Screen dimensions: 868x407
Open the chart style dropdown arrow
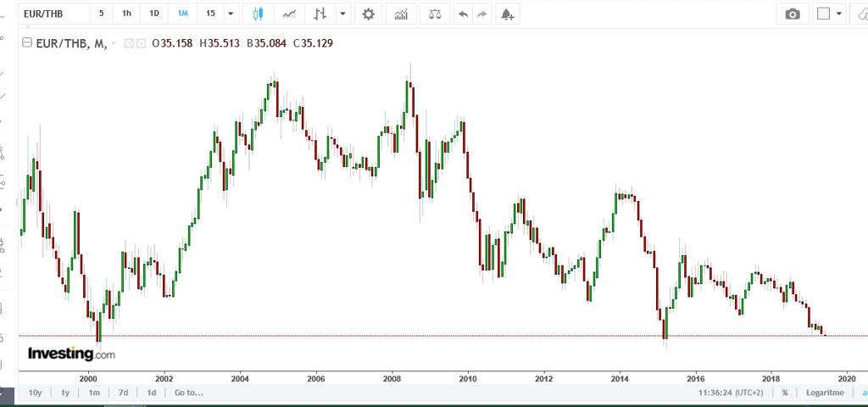(342, 14)
